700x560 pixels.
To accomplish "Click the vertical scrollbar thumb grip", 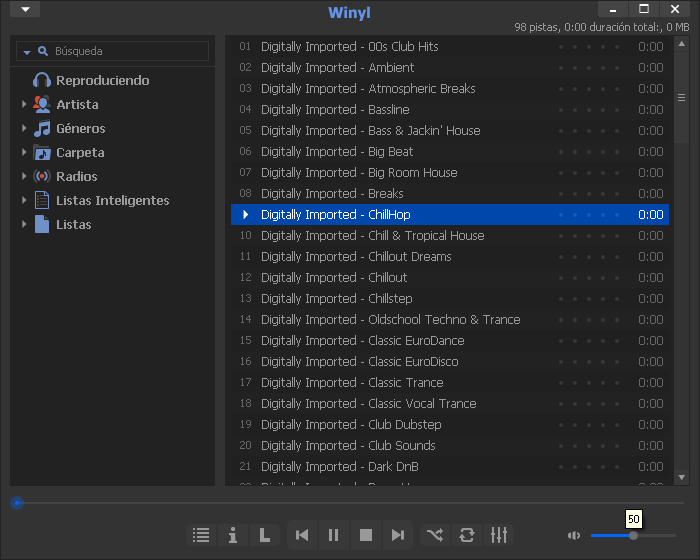I will point(681,97).
